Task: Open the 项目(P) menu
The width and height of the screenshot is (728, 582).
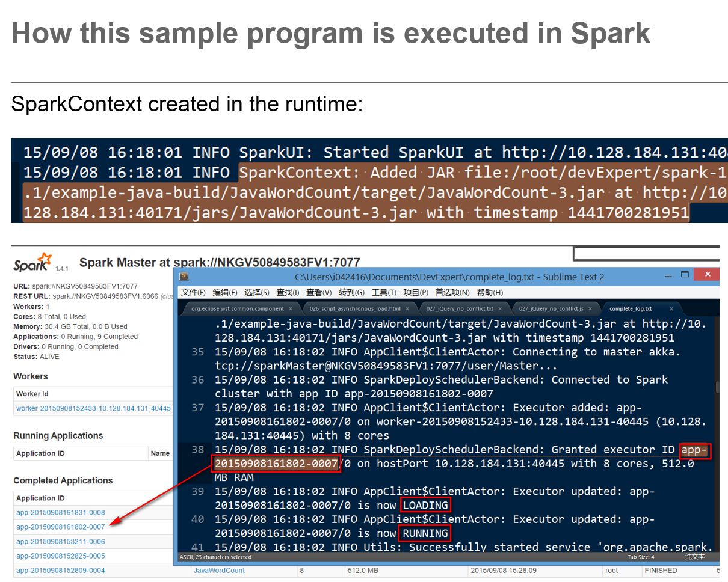Action: click(416, 292)
